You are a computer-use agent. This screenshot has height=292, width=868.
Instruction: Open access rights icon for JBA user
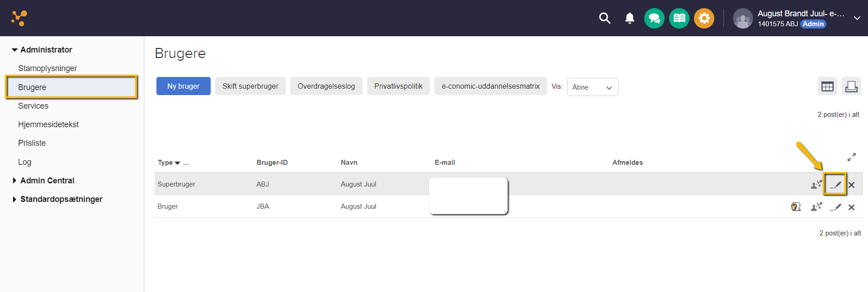pyautogui.click(x=816, y=207)
